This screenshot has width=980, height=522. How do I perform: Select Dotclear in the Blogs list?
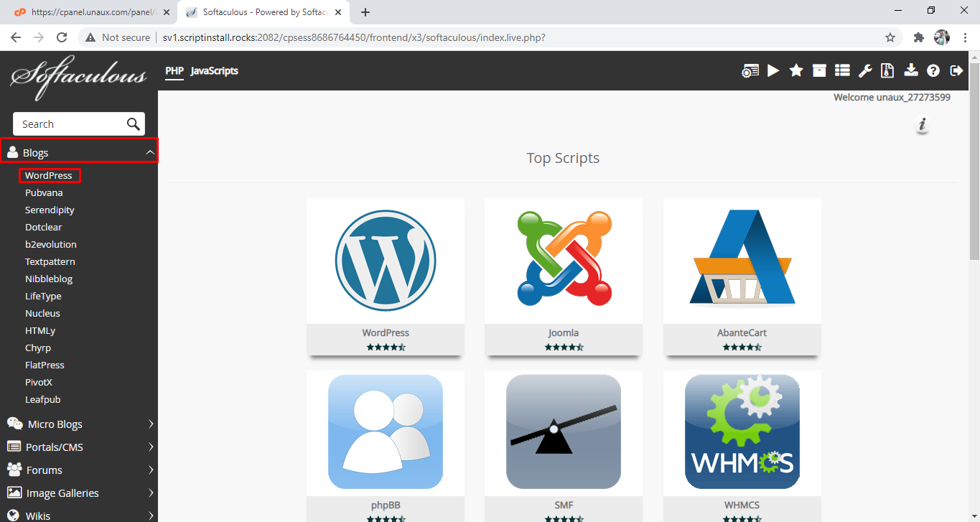coord(44,227)
